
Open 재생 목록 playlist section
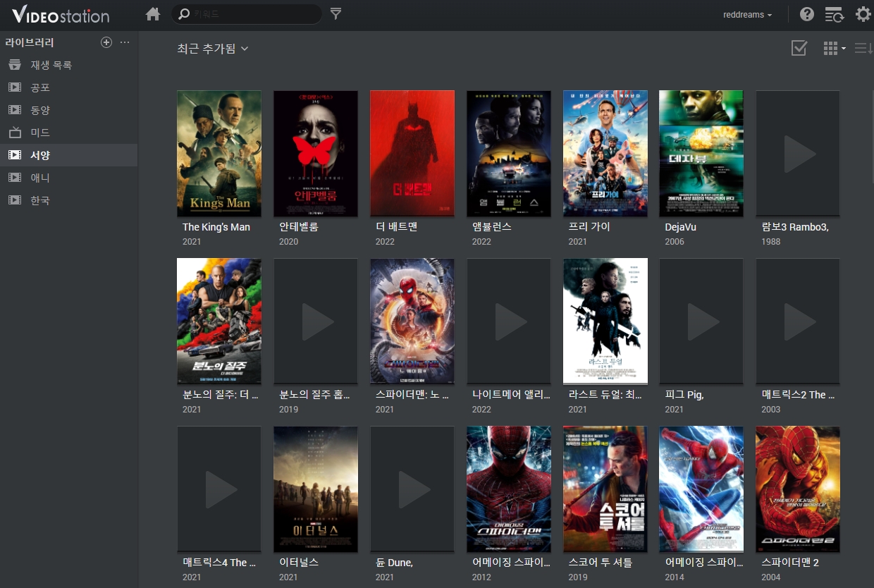pyautogui.click(x=68, y=65)
